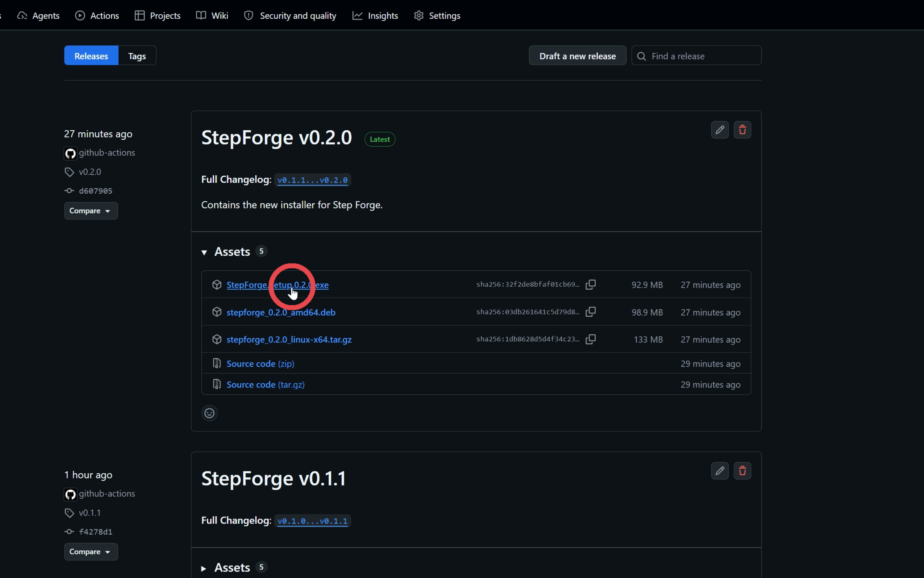924x578 pixels.
Task: Open the github-actions author link for v0.2.0
Action: pyautogui.click(x=107, y=153)
